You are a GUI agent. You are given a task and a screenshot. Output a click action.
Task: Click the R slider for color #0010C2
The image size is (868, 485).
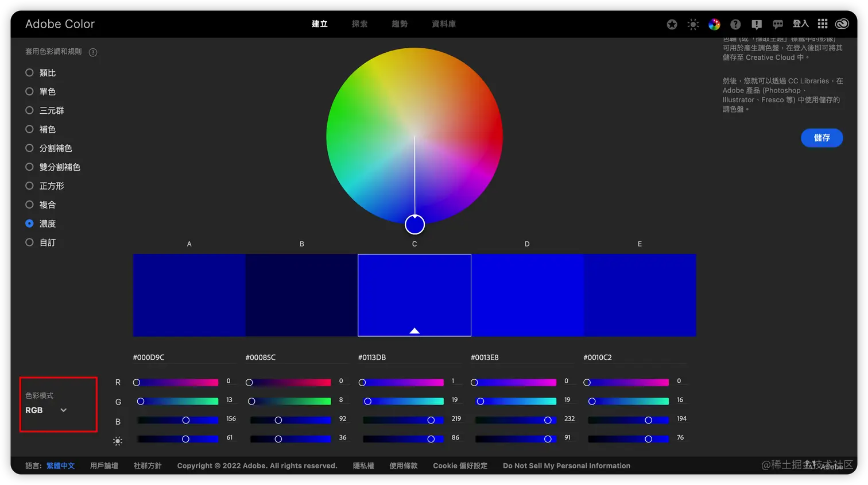[x=627, y=382]
